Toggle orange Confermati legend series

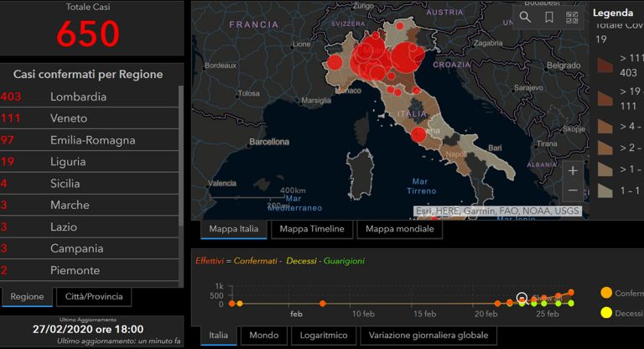click(x=606, y=293)
